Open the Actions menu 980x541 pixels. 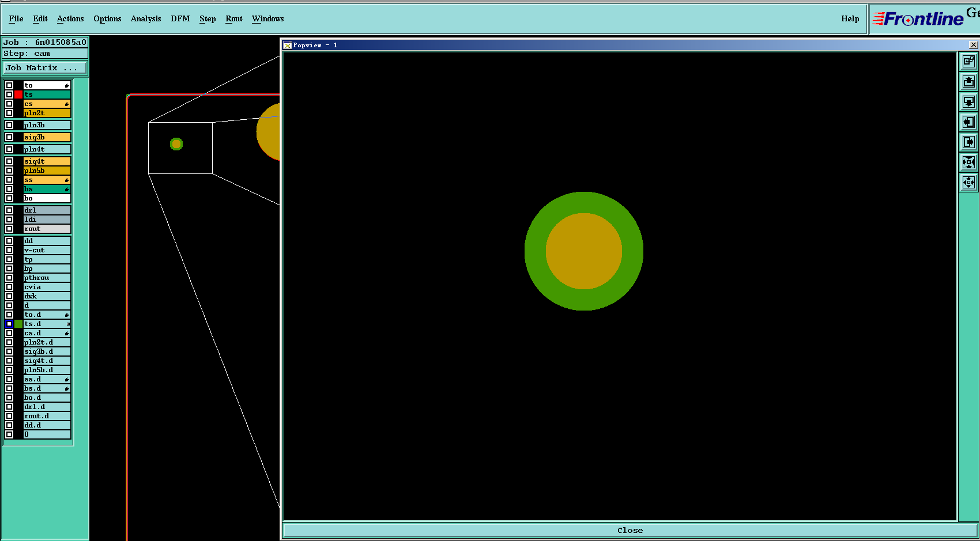pyautogui.click(x=70, y=18)
